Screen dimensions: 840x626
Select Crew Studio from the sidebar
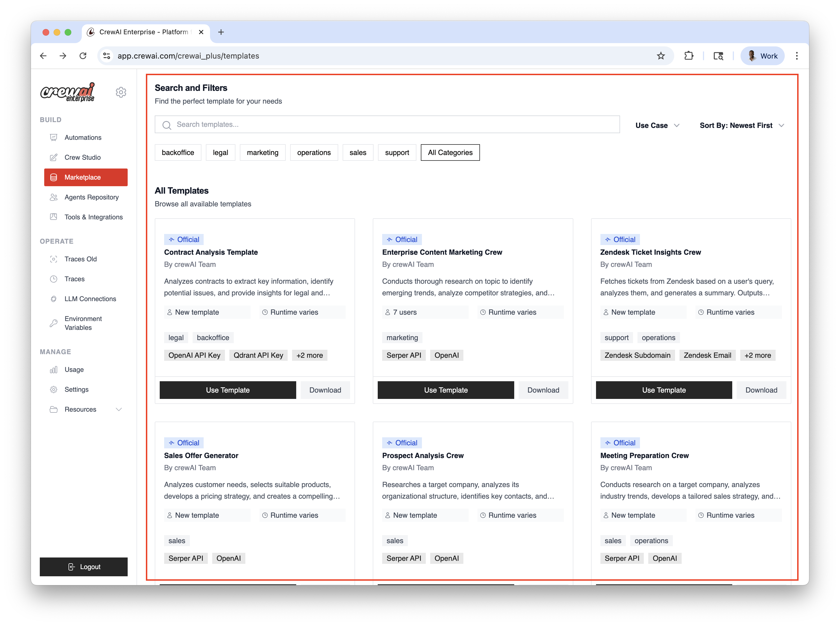(82, 157)
